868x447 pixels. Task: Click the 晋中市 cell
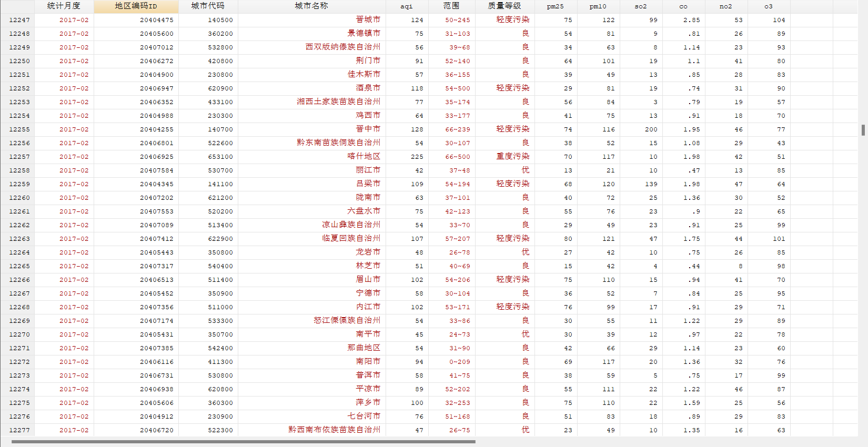(312, 129)
